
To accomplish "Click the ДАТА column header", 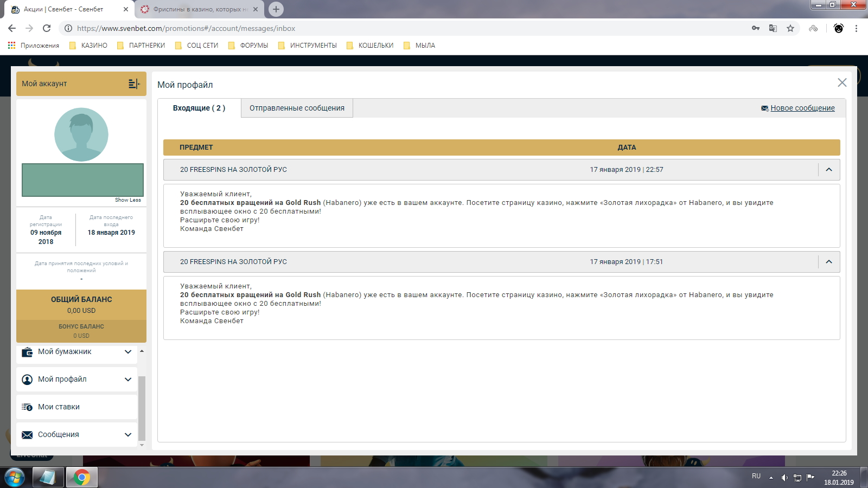I will (x=627, y=147).
